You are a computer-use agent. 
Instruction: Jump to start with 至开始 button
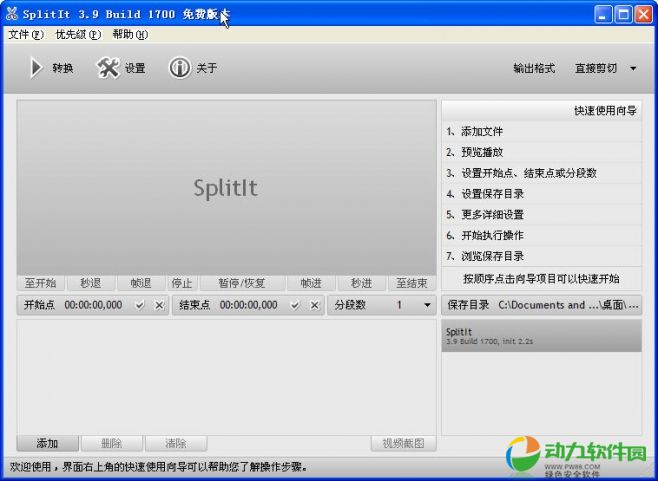(x=41, y=283)
